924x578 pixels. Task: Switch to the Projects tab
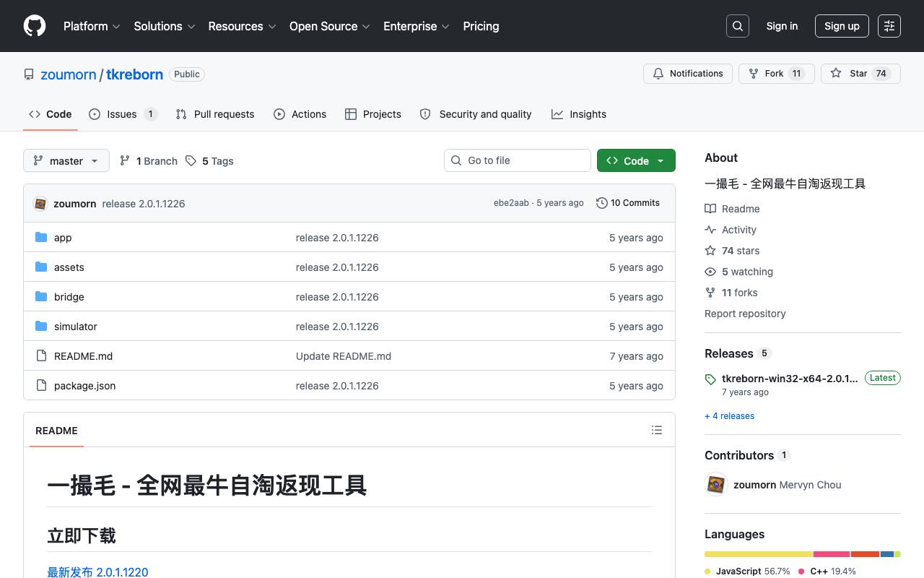373,114
